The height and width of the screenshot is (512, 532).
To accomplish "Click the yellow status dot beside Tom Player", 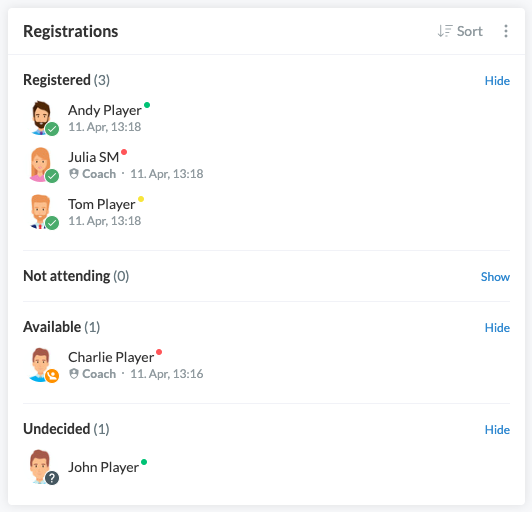I will pos(141,199).
